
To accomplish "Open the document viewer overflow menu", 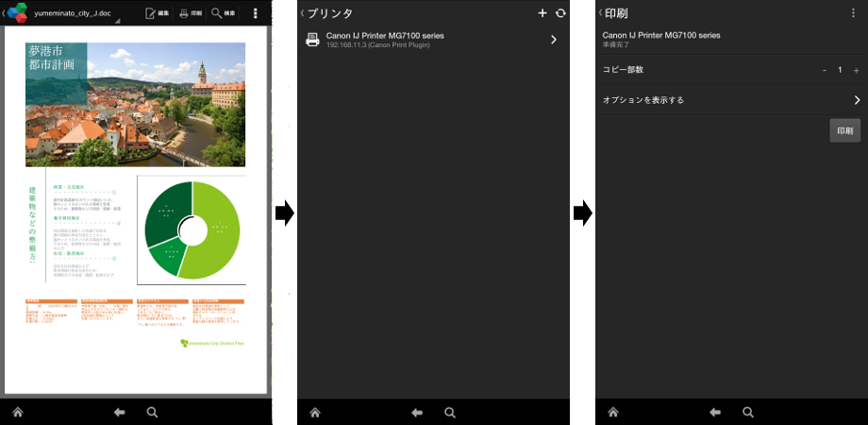I will pos(256,13).
